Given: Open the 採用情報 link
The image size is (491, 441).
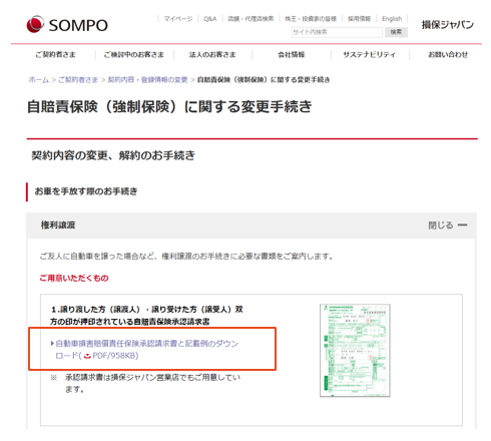Looking at the screenshot, I should click(x=359, y=19).
